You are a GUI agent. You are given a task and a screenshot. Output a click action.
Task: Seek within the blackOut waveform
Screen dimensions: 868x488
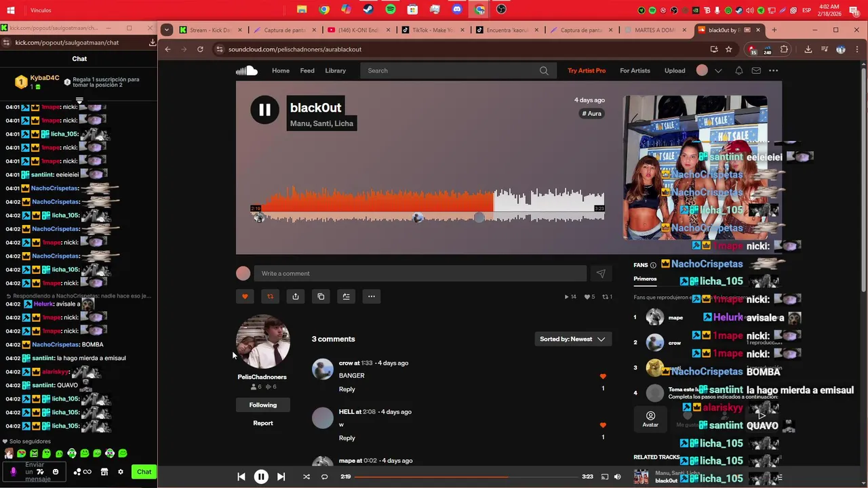[x=427, y=205]
